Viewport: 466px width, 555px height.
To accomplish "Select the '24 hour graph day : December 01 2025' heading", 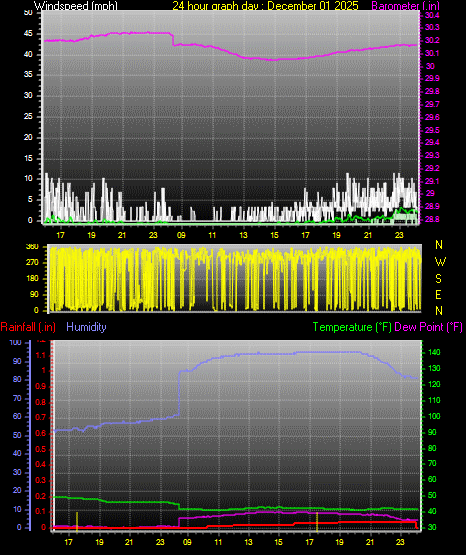I will pyautogui.click(x=265, y=6).
